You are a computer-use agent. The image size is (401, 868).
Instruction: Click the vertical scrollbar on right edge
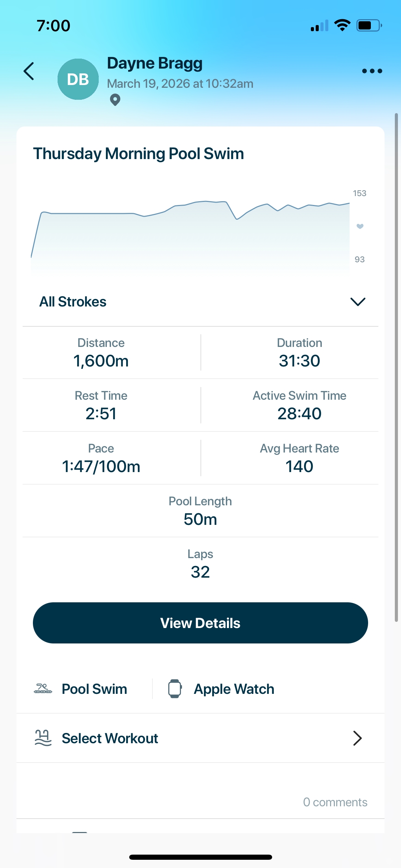(396, 367)
